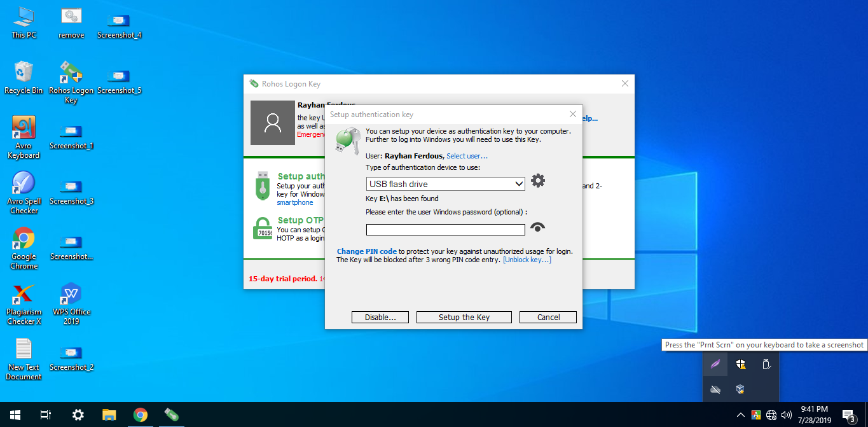Open Task View from the taskbar
The width and height of the screenshot is (868, 427).
pos(46,415)
